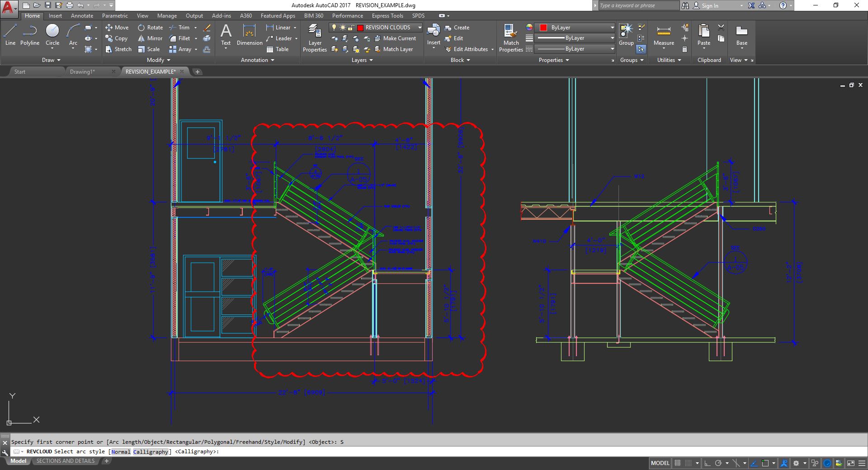
Task: Toggle the drawing grid display in status bar
Action: pyautogui.click(x=678, y=463)
